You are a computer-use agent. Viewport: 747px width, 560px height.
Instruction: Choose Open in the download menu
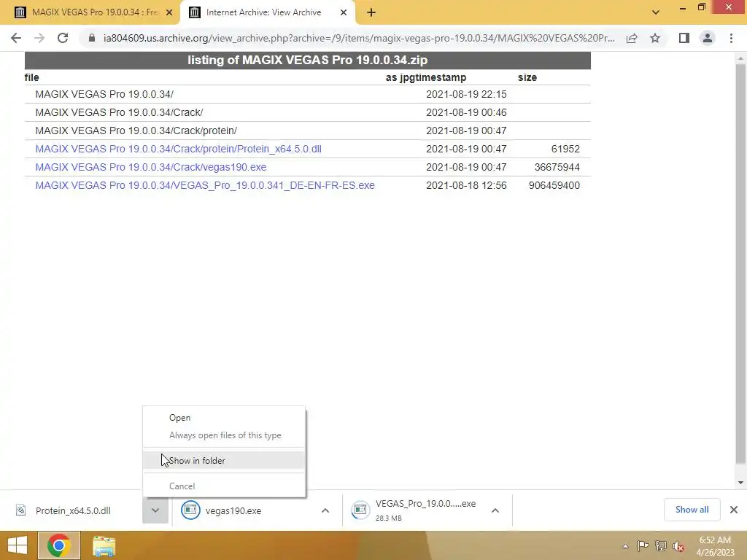[x=224, y=418]
